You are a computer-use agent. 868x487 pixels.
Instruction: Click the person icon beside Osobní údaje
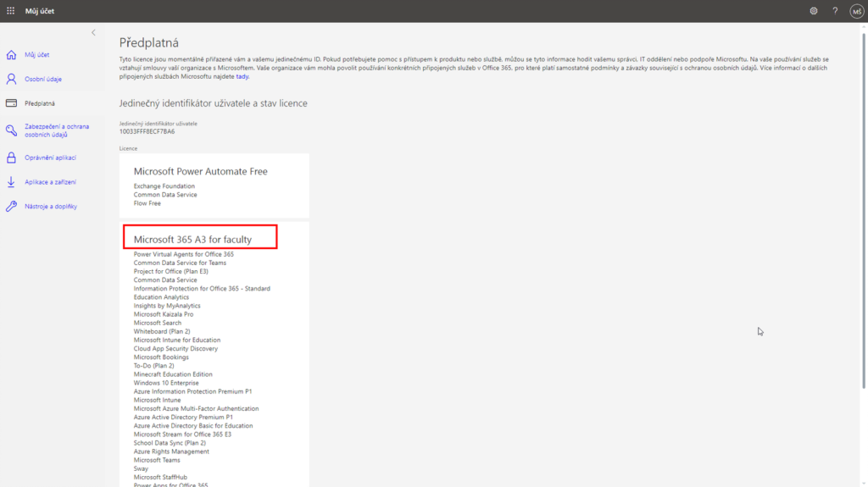(x=11, y=79)
